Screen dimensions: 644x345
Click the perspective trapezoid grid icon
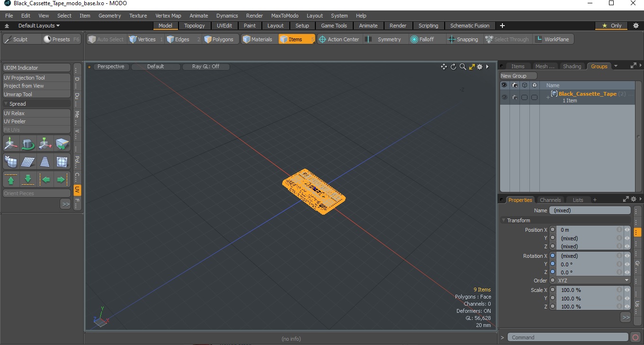tap(45, 162)
